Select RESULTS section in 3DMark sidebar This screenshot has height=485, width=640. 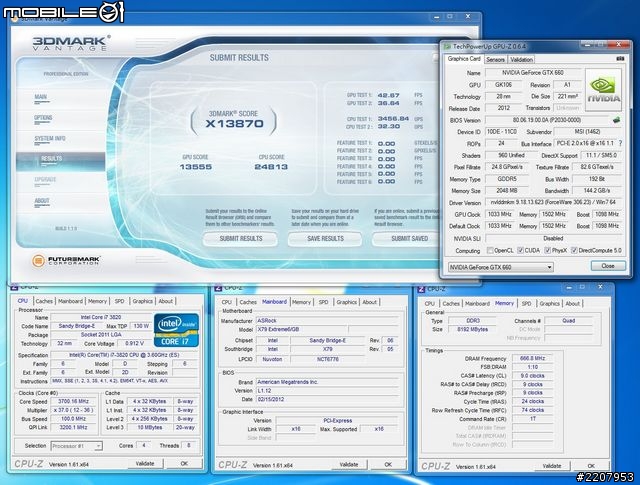(x=60, y=161)
